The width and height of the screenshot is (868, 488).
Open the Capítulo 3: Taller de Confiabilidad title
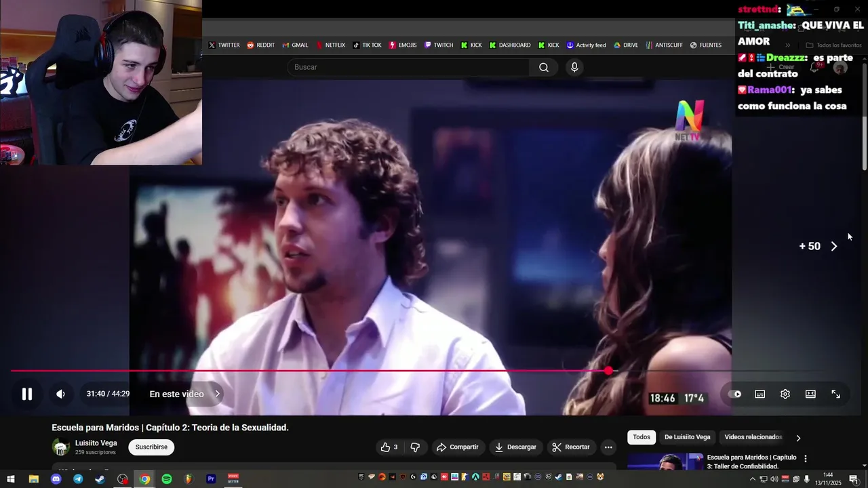tap(751, 462)
